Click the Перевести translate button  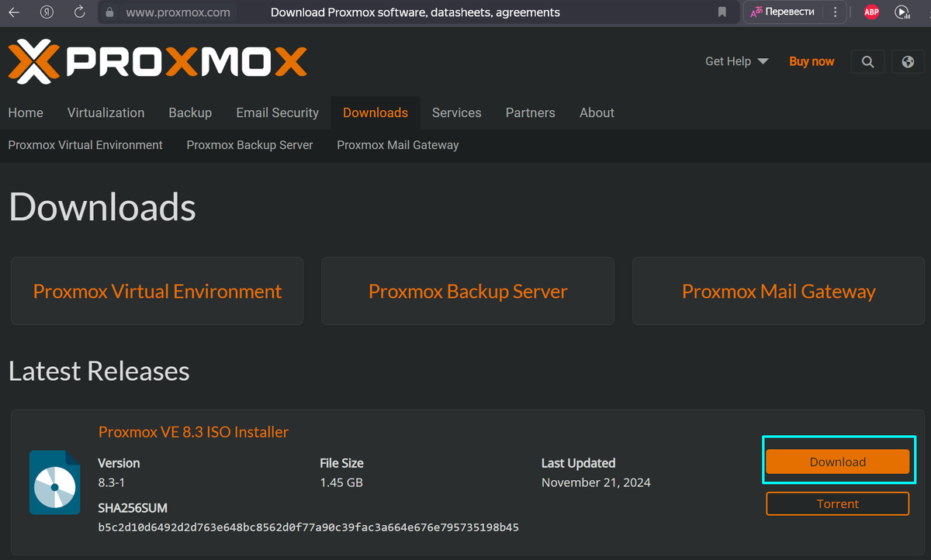[783, 12]
